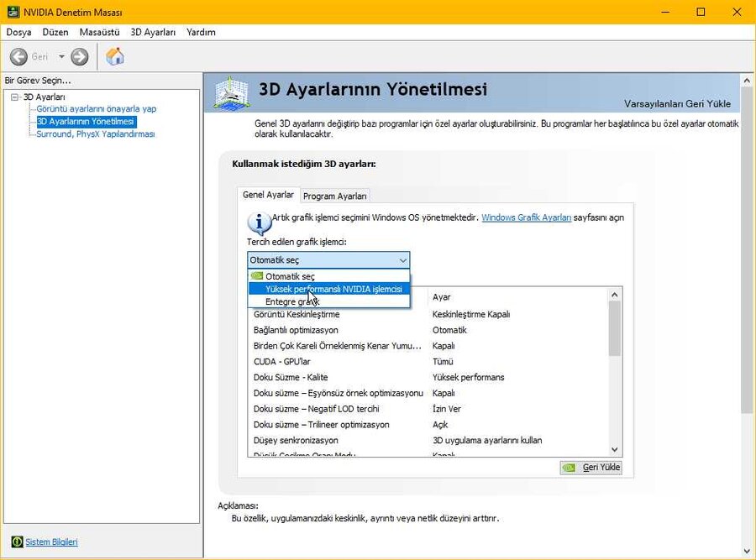Select 3D Ayarlarının Yönetilmesi tree item
756x560 pixels.
click(86, 122)
